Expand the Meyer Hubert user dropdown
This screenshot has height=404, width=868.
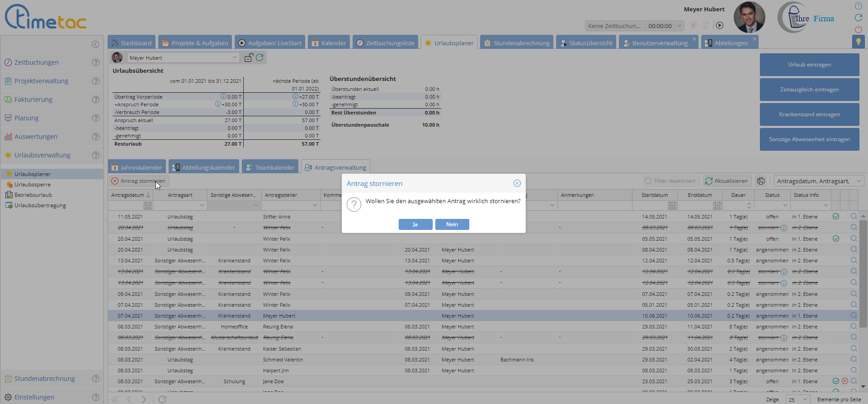(x=234, y=57)
